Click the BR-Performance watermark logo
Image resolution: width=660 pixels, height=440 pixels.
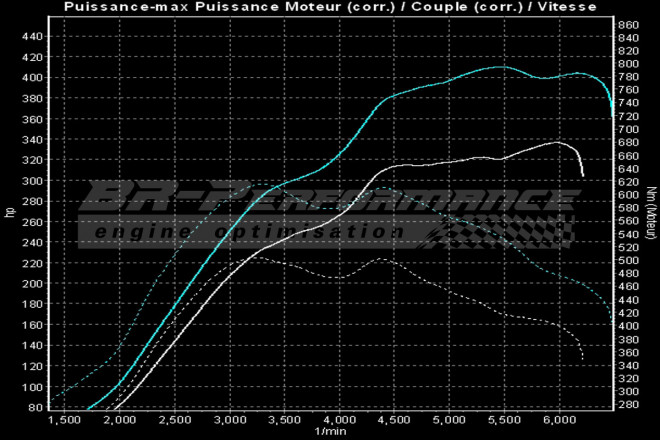320,202
